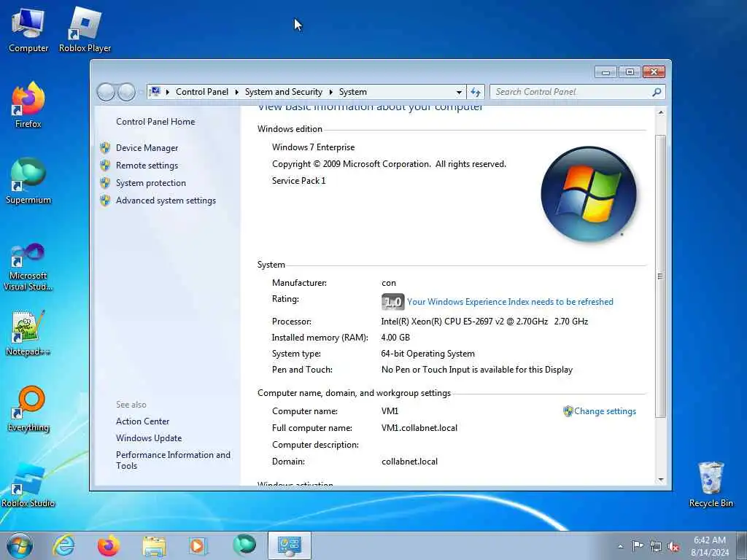Open the taskbar clock showing 6:42 AM
Viewport: 747px width, 560px height.
point(710,545)
